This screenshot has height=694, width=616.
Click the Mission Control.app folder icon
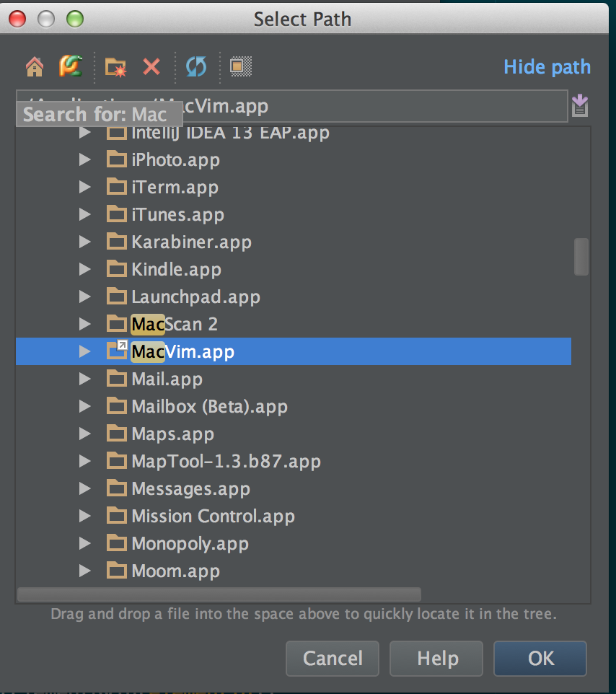117,516
